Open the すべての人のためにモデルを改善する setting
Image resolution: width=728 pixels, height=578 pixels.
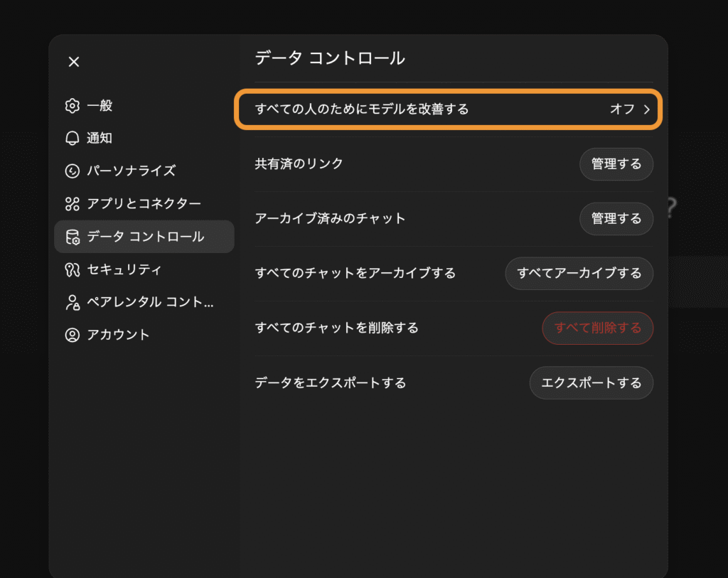coord(362,109)
